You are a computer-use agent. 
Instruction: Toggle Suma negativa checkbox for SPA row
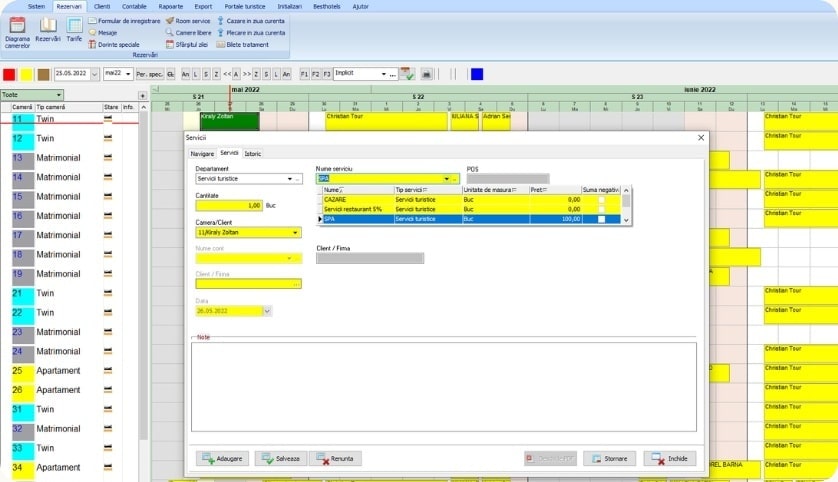pos(601,218)
